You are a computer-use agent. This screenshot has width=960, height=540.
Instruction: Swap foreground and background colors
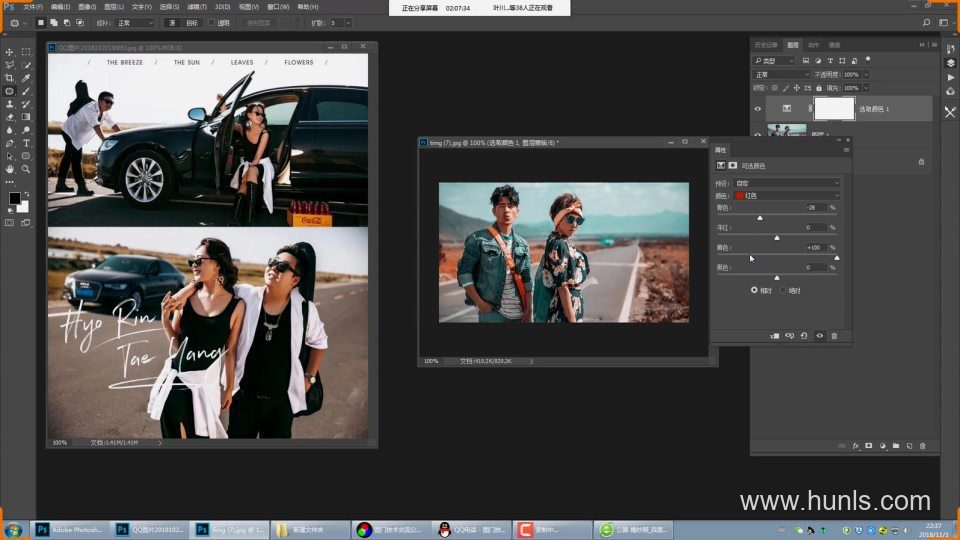coord(26,194)
